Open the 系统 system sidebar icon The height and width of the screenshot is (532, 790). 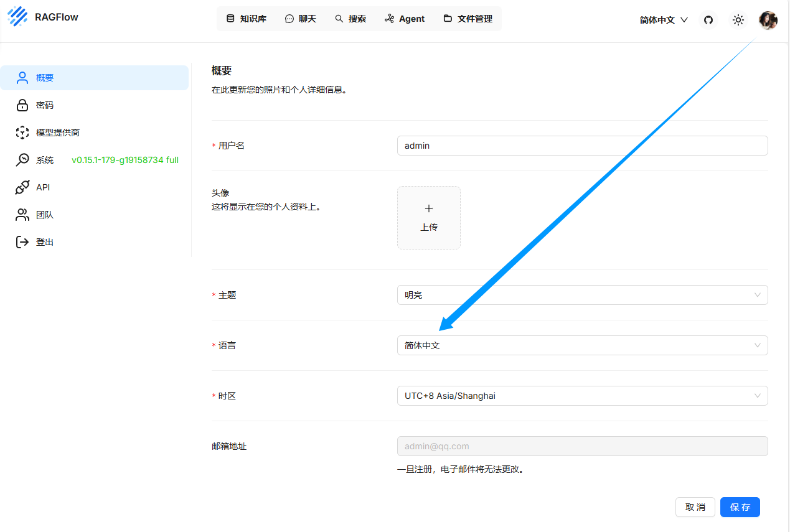coord(22,160)
